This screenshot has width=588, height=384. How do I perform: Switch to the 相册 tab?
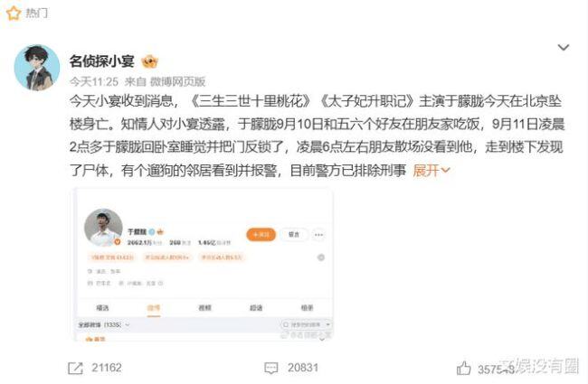point(307,307)
